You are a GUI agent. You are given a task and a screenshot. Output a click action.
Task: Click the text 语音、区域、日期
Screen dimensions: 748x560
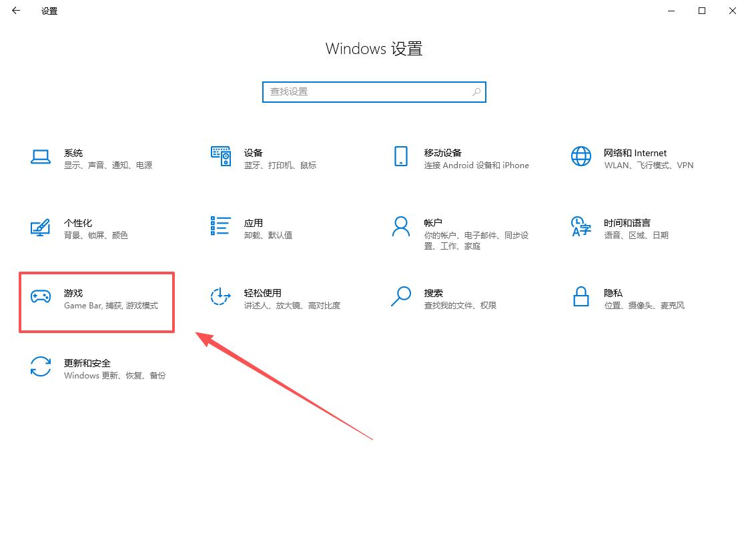click(636, 236)
